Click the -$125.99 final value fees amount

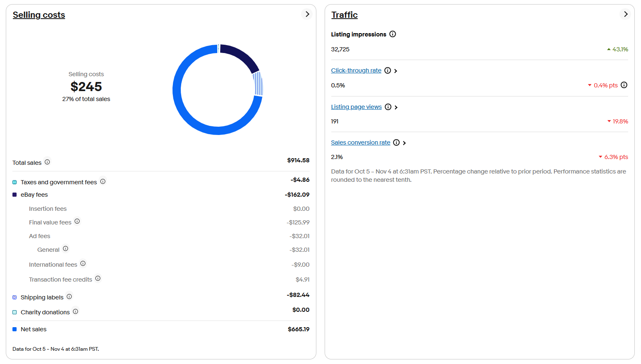[x=298, y=222]
